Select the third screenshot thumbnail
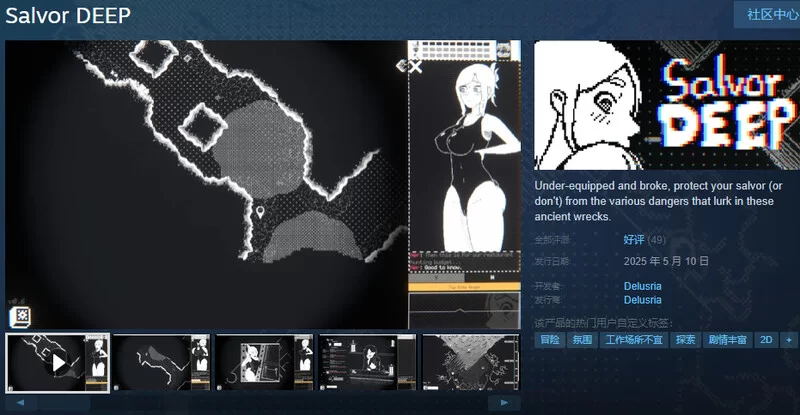 tap(264, 363)
